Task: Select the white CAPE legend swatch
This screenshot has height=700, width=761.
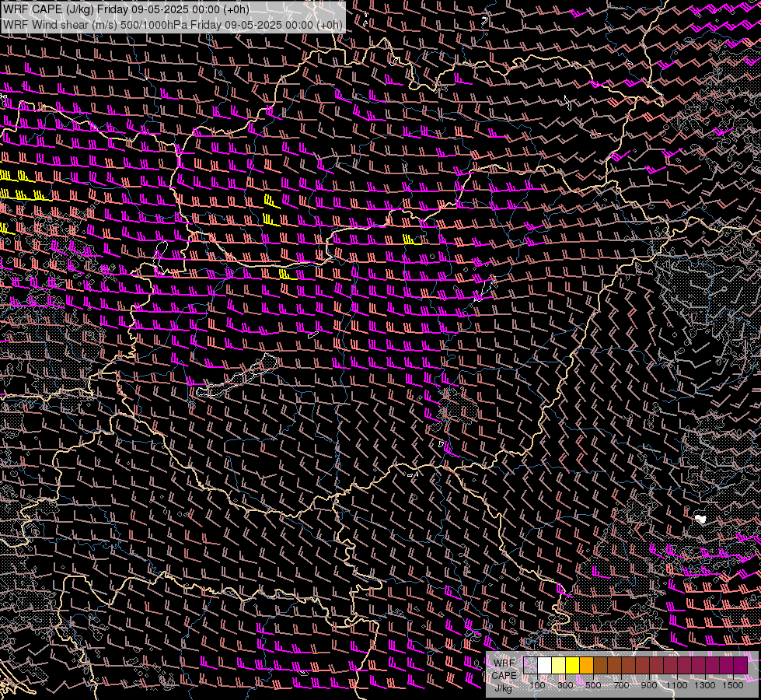Action: click(x=544, y=665)
